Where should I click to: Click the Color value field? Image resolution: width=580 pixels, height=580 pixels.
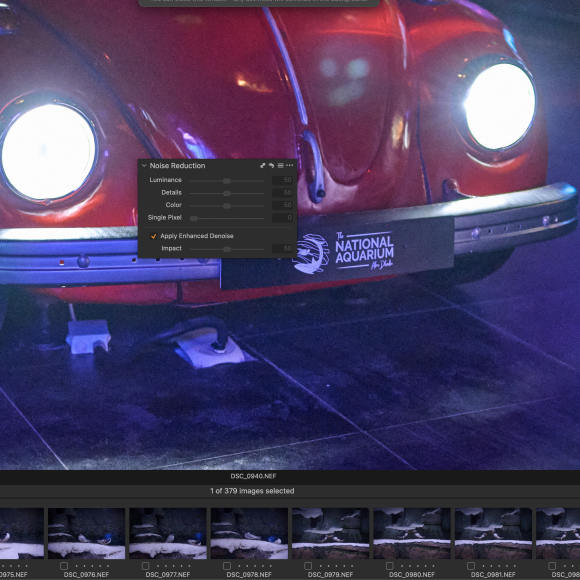coord(283,205)
